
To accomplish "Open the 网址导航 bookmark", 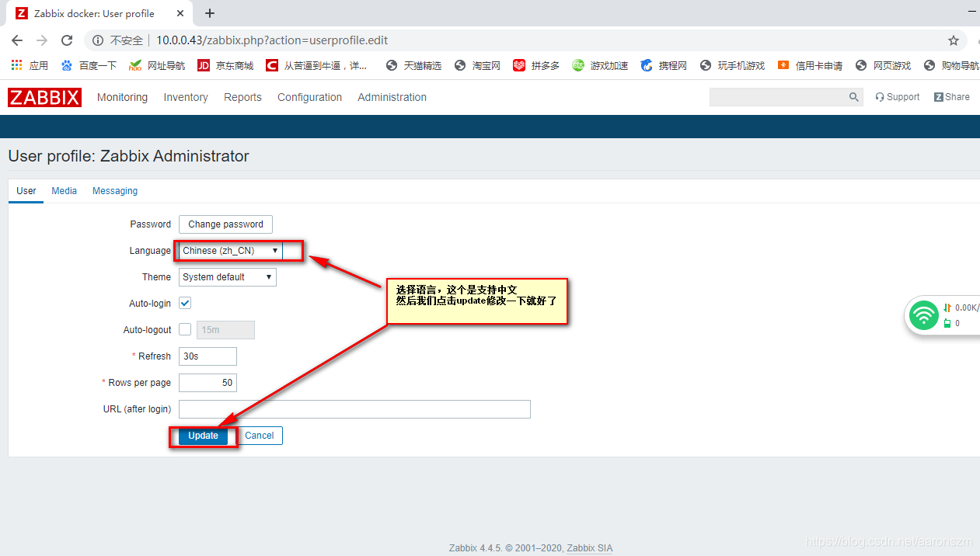I will tap(157, 65).
